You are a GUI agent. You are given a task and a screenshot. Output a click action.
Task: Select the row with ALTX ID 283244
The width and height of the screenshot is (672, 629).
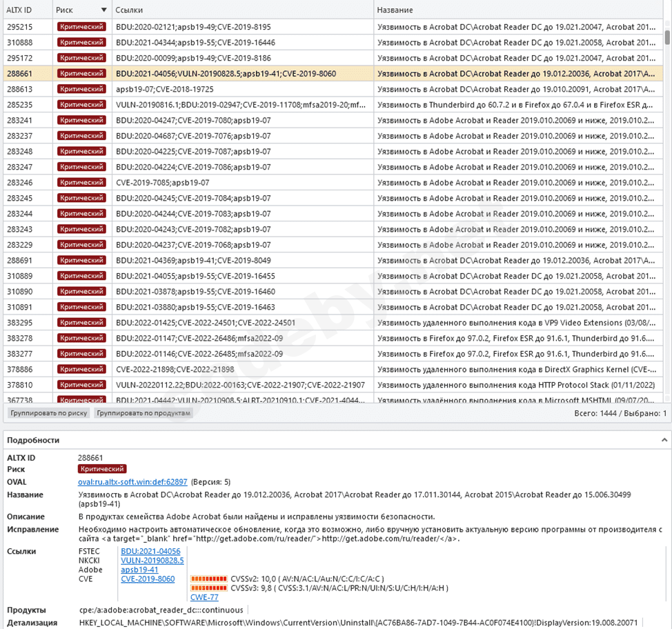tap(333, 214)
